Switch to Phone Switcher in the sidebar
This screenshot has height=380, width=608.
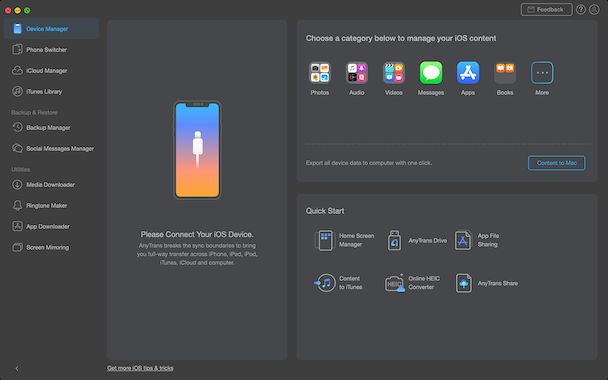tap(52, 50)
